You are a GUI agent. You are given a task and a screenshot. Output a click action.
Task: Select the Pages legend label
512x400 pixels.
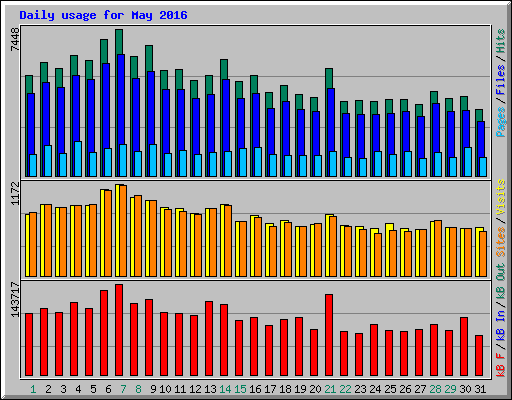(x=500, y=122)
